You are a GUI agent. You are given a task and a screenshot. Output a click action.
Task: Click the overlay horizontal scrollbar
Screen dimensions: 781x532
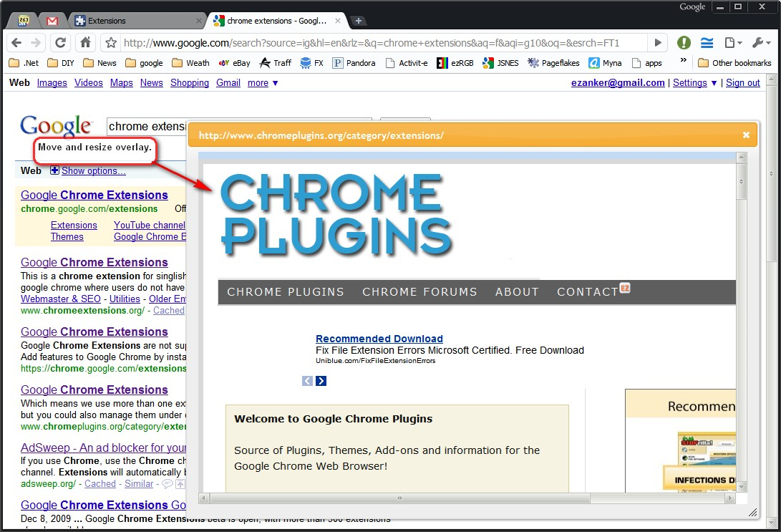399,498
